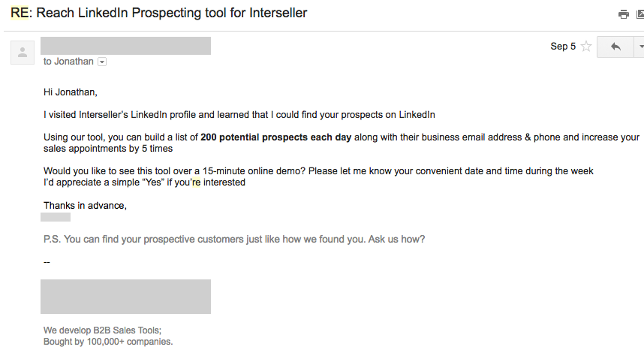This screenshot has width=644, height=353.
Task: Click the 'Sep 5' date stamp
Action: coord(563,47)
